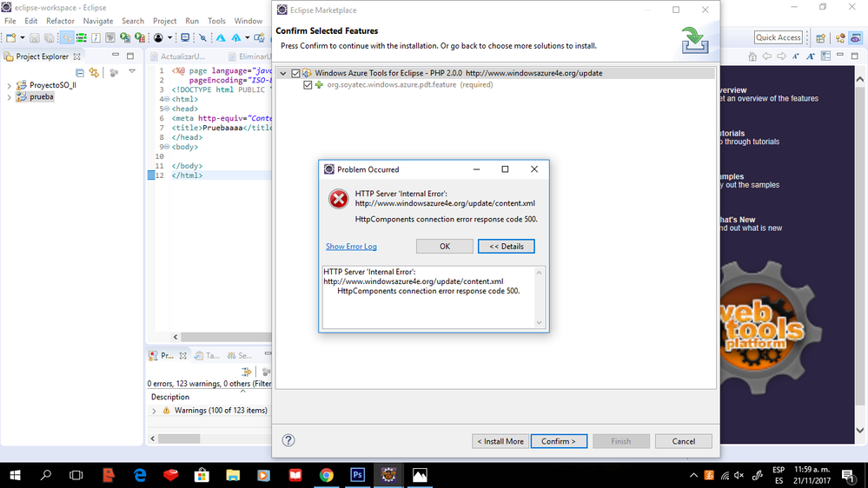Switch to the Java EE perspective icon

840,37
